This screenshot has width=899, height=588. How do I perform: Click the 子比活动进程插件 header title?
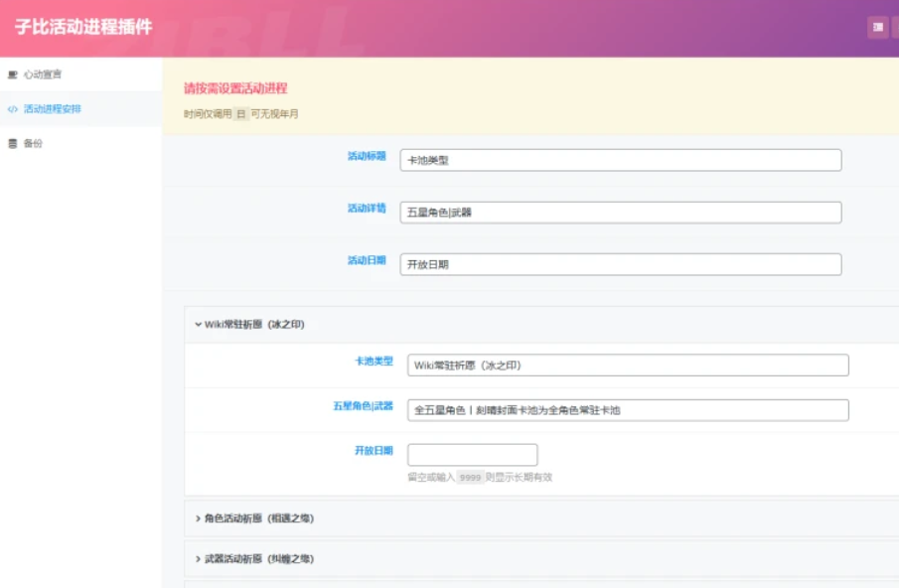coord(83,28)
